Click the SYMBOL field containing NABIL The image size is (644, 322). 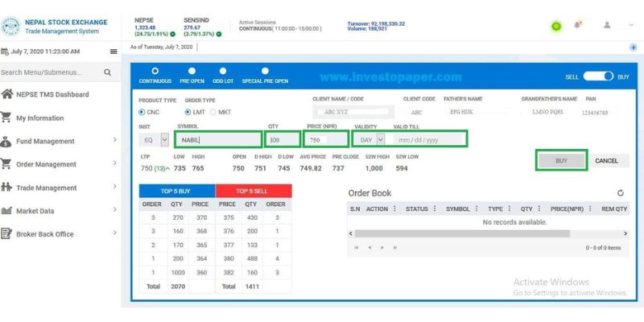click(x=218, y=139)
